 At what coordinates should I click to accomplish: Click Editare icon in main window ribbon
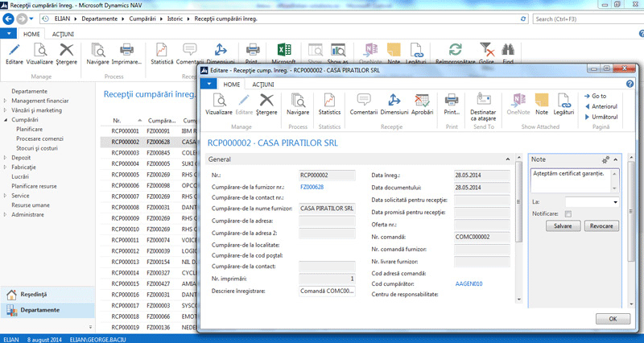click(14, 51)
